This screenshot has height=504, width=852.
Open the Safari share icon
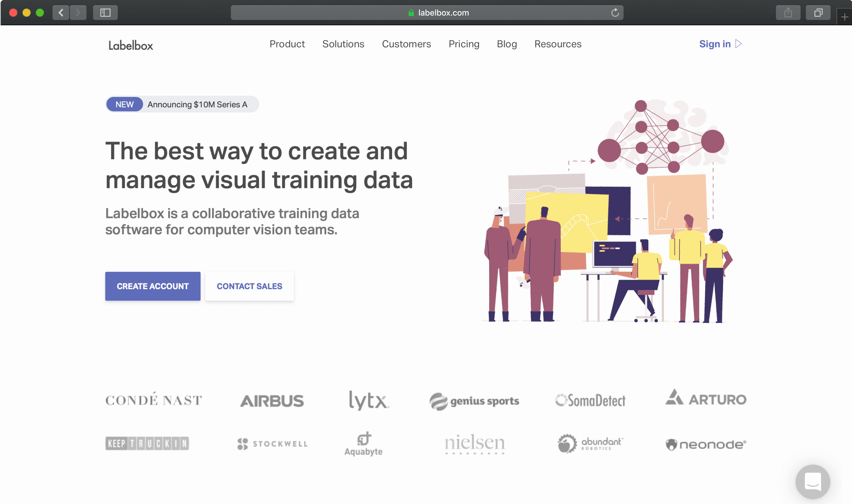click(x=788, y=13)
